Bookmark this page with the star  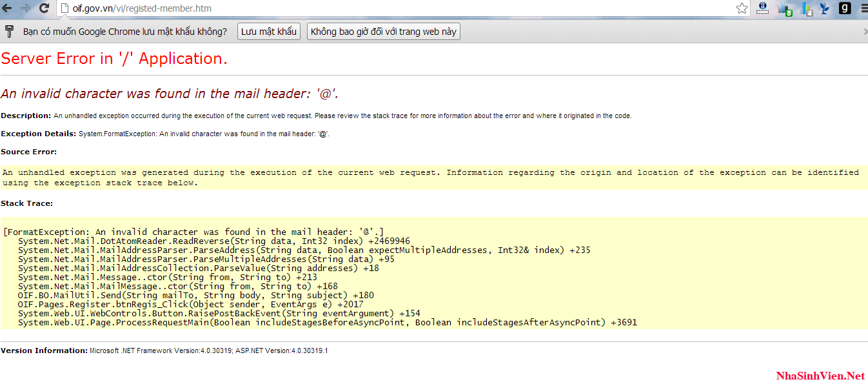[742, 8]
